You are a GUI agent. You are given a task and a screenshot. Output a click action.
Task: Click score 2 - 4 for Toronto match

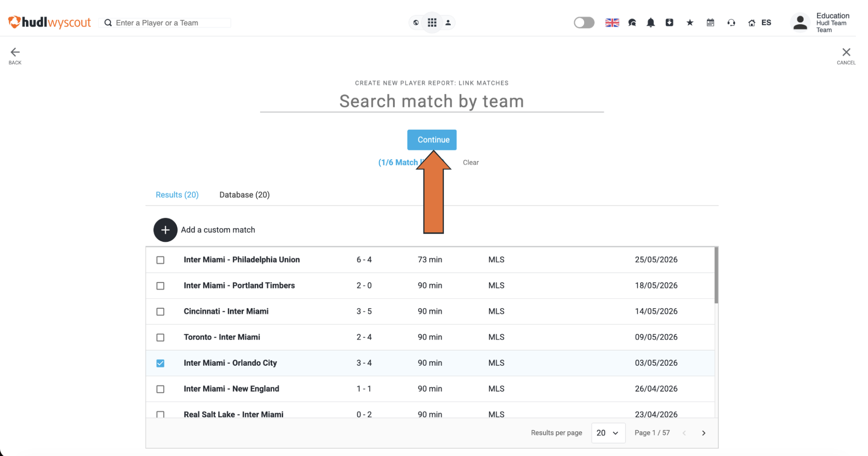[x=364, y=337]
